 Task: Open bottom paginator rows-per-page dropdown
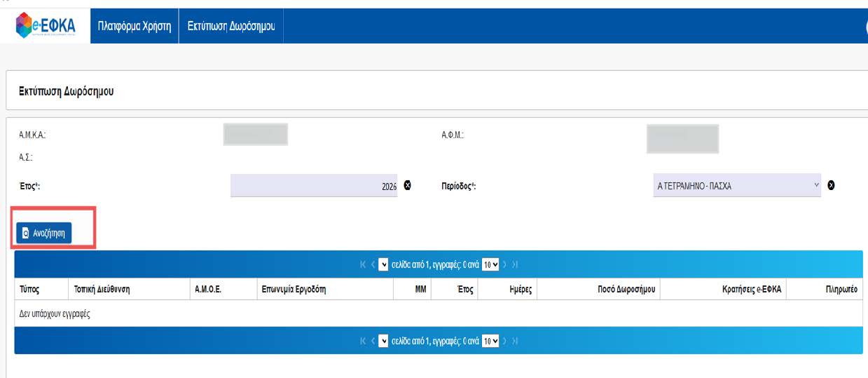click(x=491, y=341)
